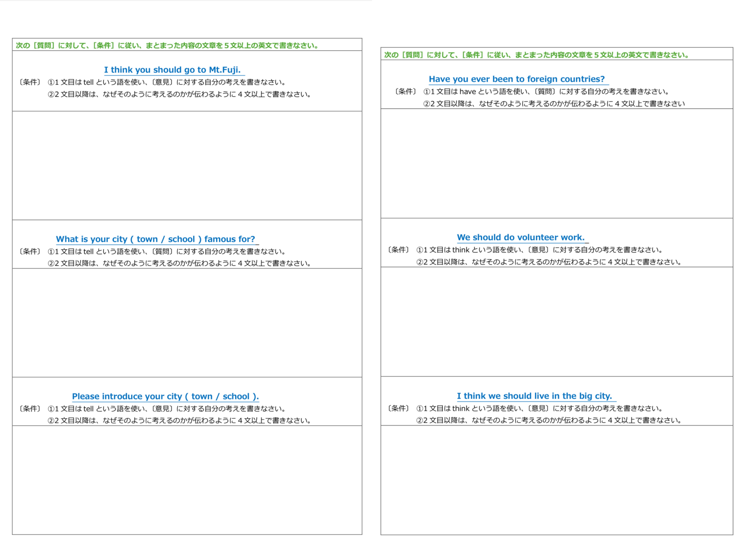Click condition ① line under Mt.Fuji heading
Screen dimensions: 744x560
(x=167, y=82)
